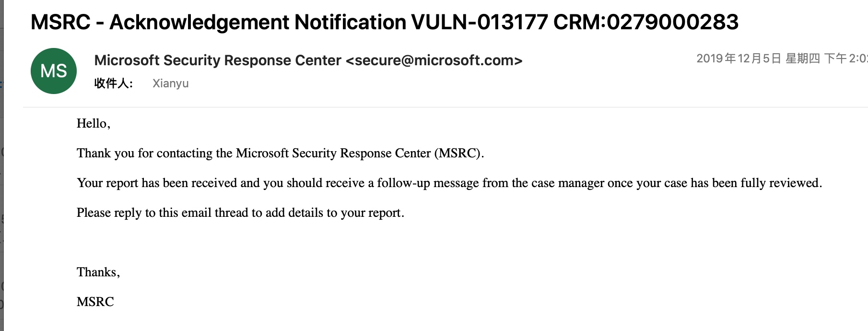
Task: Click the "Thanks," closing line
Action: (x=98, y=272)
